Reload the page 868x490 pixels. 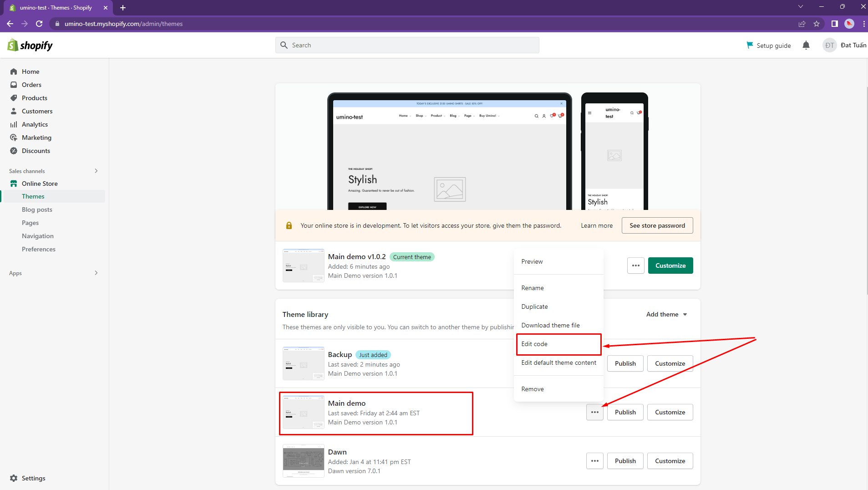coord(39,24)
